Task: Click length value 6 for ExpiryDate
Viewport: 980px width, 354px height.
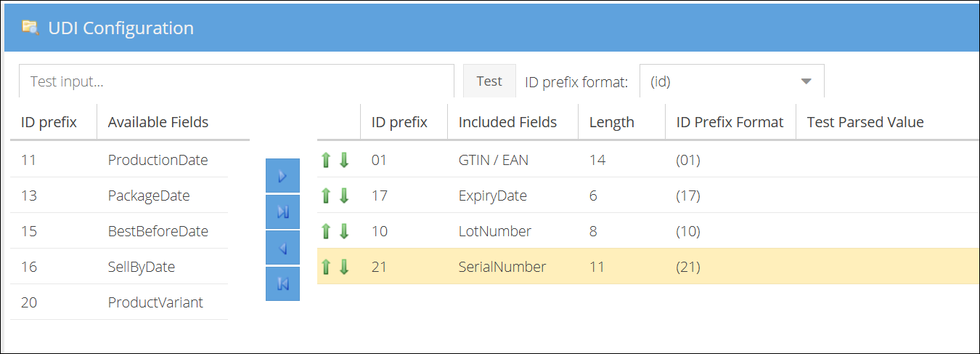Action: (x=593, y=196)
